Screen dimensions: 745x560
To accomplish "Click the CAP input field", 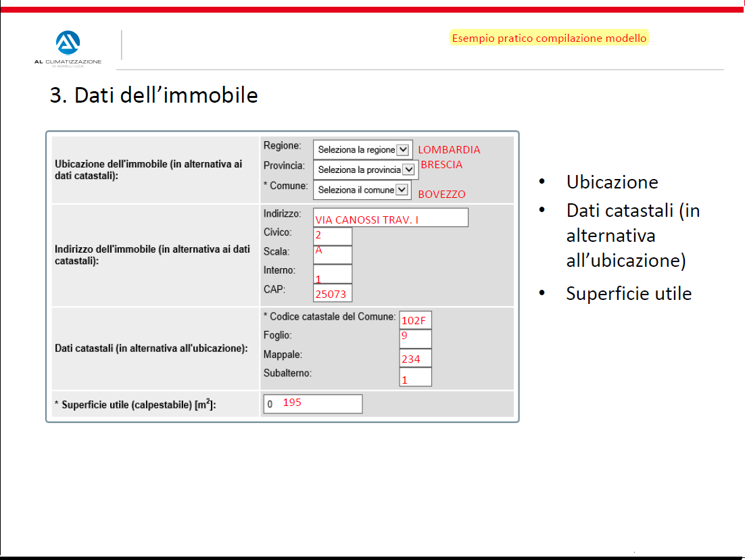I will [x=333, y=292].
